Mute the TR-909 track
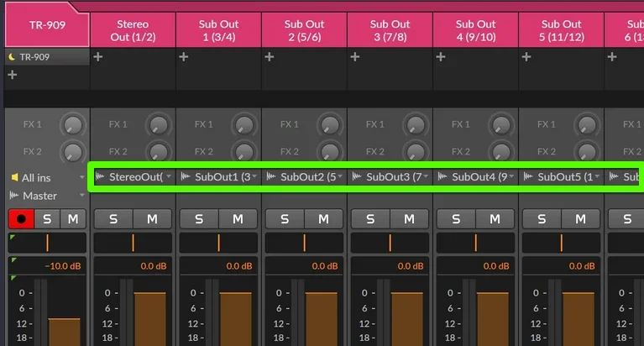Viewport: 644px width, 346px height. [73, 218]
